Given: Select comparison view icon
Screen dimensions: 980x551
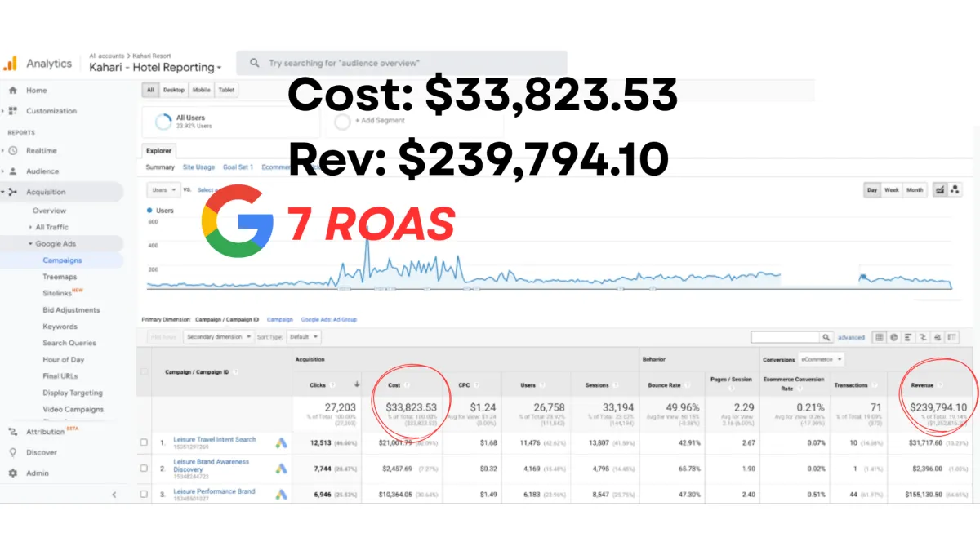Looking at the screenshot, I should 923,336.
